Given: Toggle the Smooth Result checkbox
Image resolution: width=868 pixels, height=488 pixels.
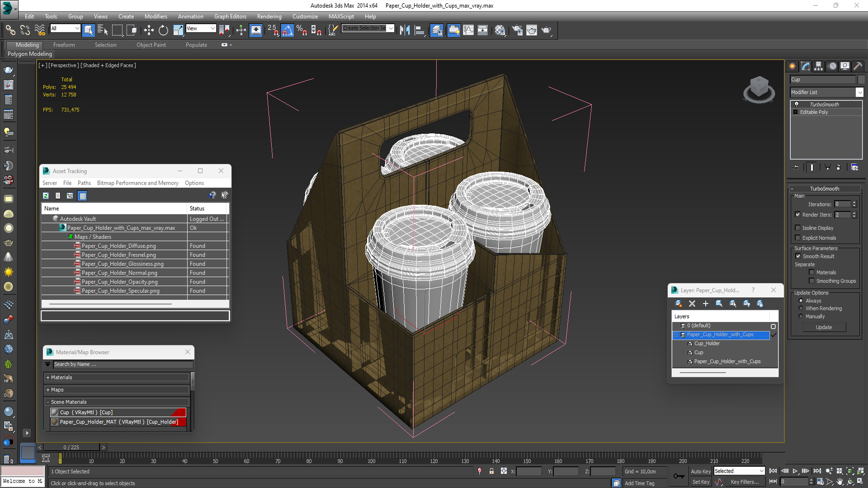Looking at the screenshot, I should point(798,256).
